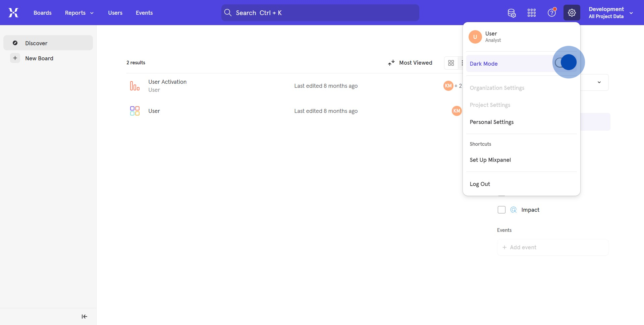
Task: Click the settings gear icon
Action: pyautogui.click(x=572, y=13)
